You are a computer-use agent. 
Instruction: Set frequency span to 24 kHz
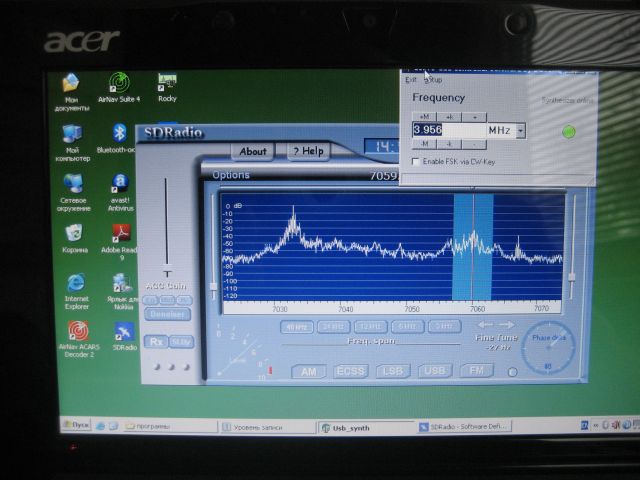pos(333,327)
